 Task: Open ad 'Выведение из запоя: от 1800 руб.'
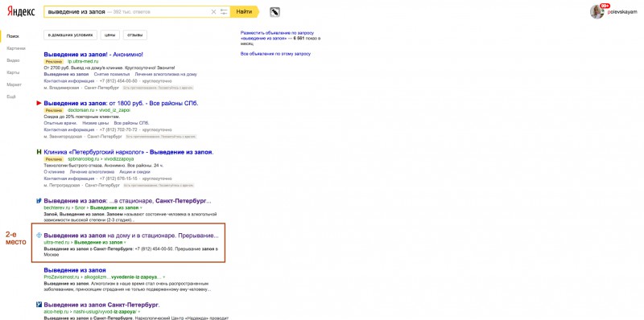[x=122, y=103]
